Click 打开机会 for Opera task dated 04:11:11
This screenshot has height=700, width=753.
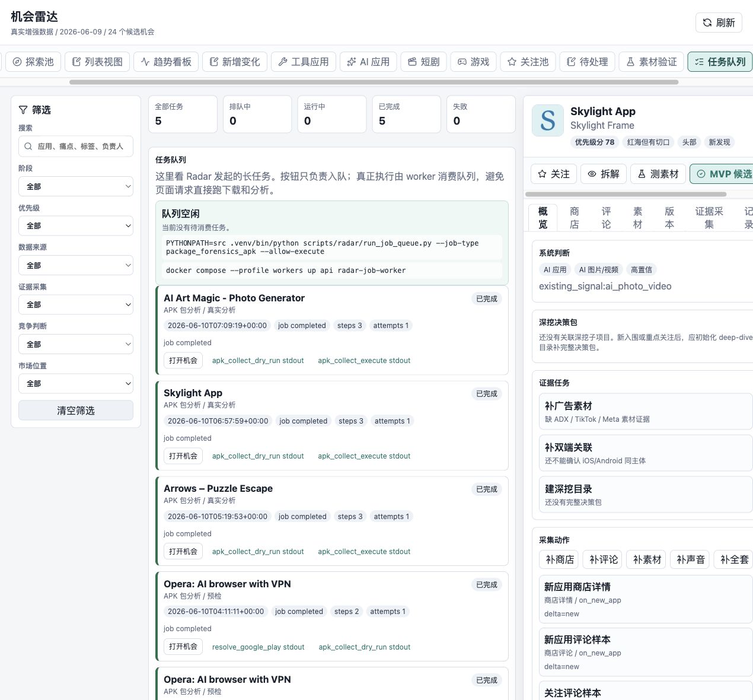[183, 647]
